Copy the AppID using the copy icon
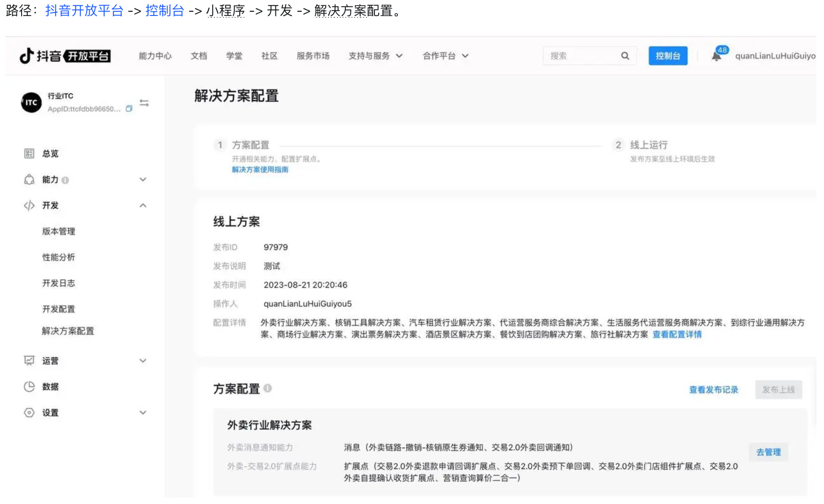Screen dimensions: 824x504 (129, 109)
